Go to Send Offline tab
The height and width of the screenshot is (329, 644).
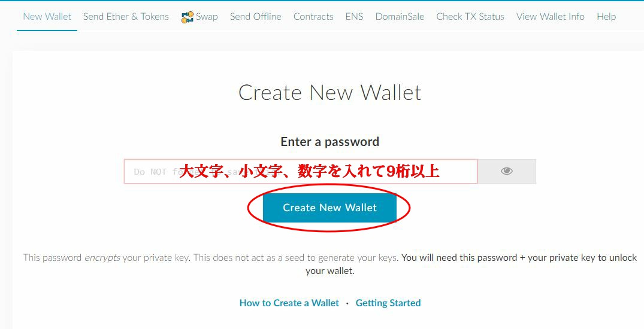255,17
